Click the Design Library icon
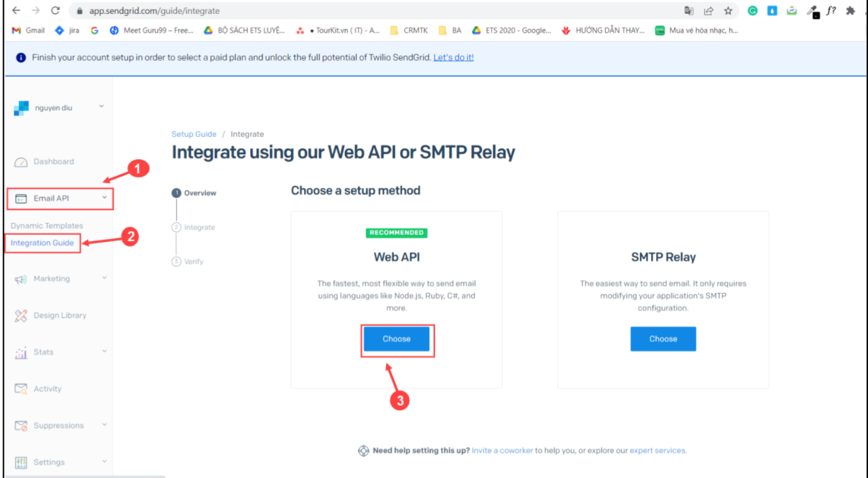Screen dimensions: 868x478 [21, 316]
